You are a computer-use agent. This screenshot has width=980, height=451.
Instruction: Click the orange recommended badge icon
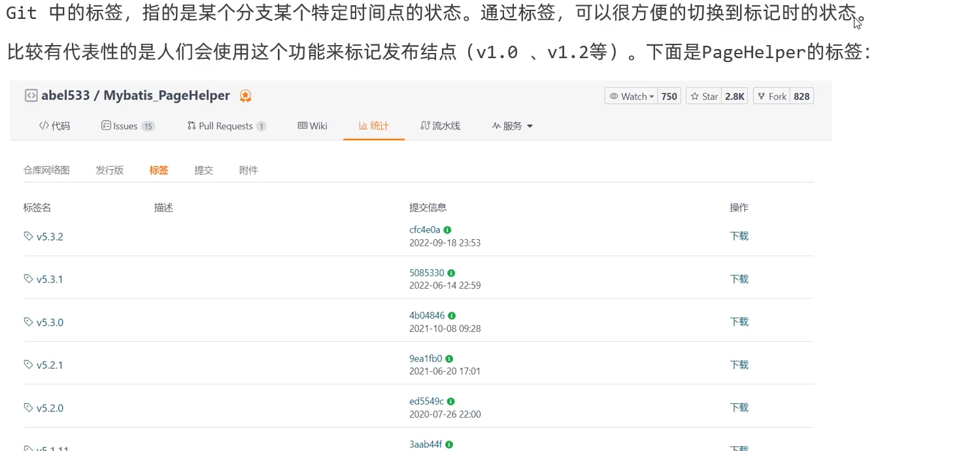tap(246, 96)
